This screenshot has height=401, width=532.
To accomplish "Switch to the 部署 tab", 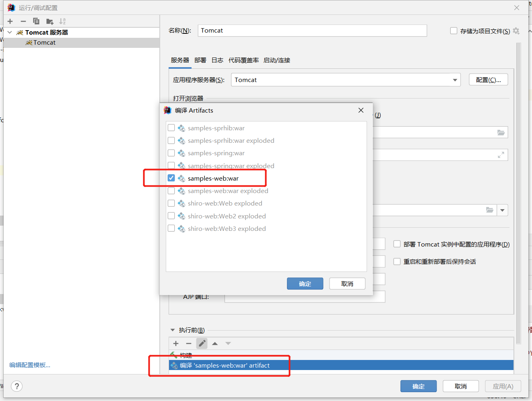I will pos(200,60).
